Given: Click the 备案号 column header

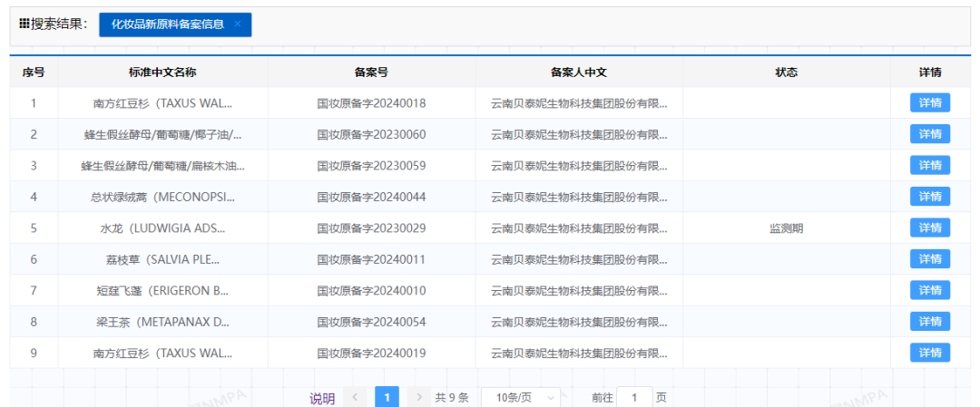Looking at the screenshot, I should [371, 73].
